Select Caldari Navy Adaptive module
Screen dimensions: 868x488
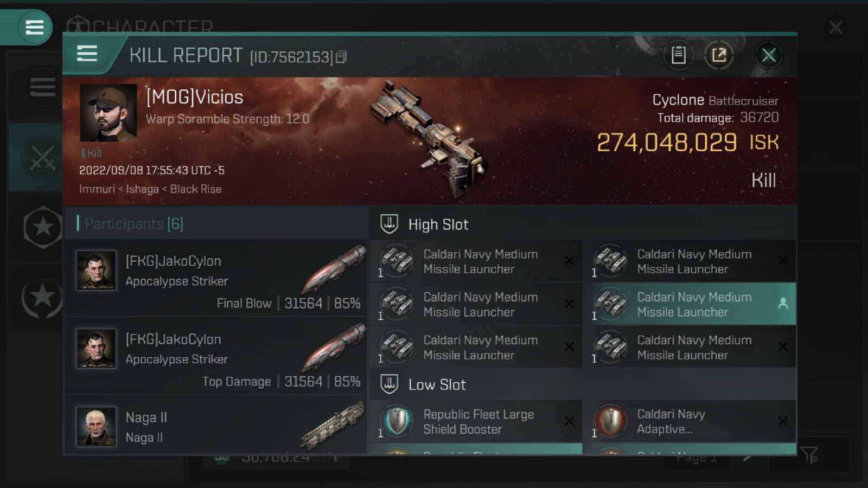coord(690,421)
